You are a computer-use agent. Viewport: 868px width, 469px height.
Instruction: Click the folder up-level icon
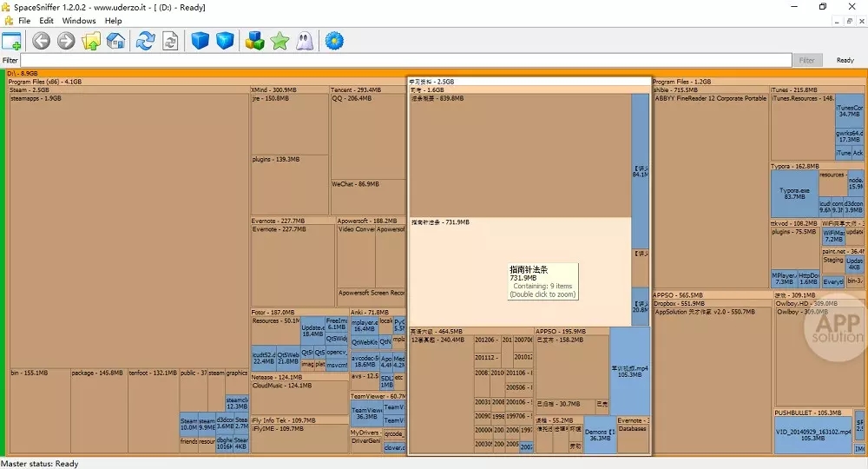tap(91, 41)
